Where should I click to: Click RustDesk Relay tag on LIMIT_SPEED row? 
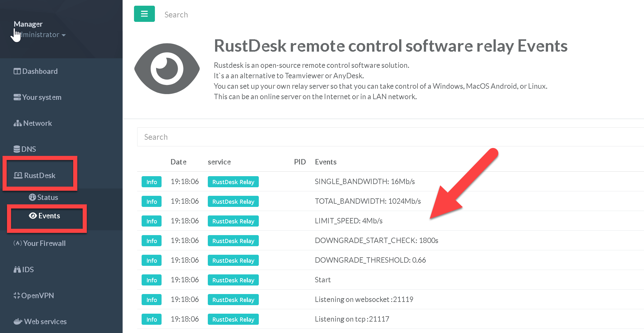(x=233, y=221)
